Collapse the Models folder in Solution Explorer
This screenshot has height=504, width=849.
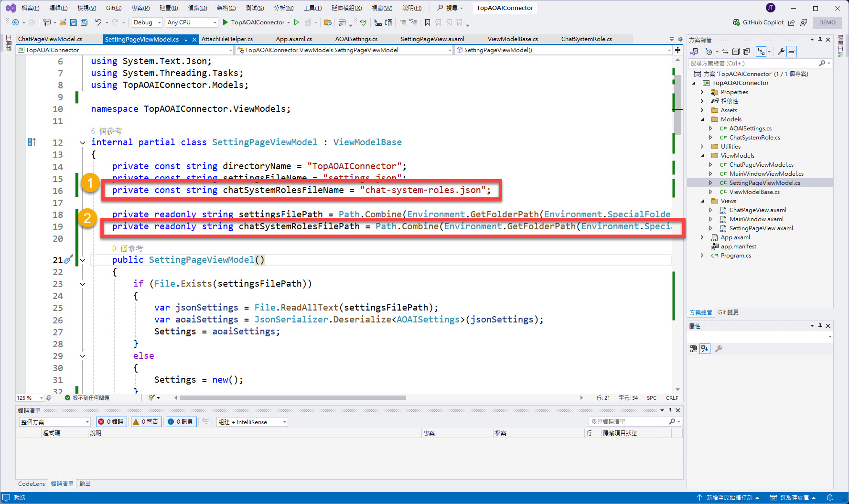[x=702, y=119]
